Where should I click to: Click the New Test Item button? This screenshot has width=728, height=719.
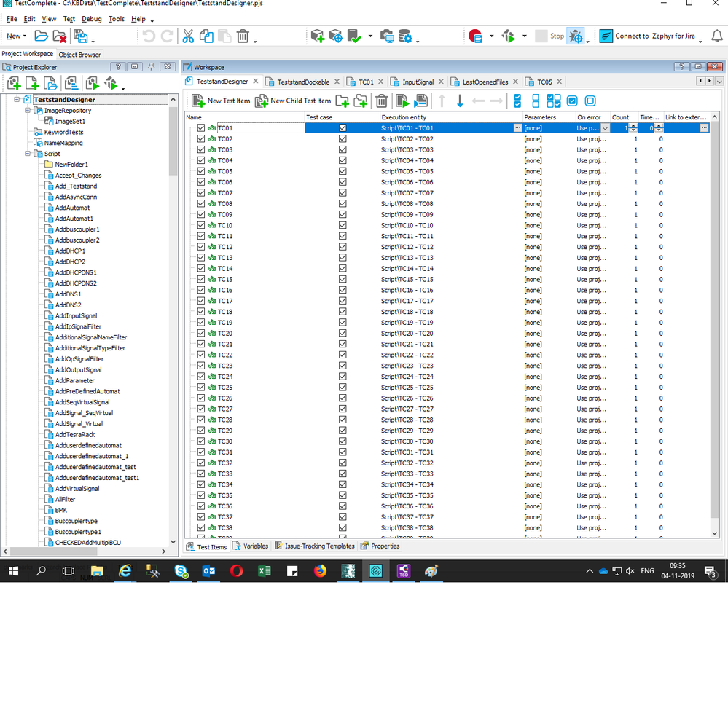point(220,101)
